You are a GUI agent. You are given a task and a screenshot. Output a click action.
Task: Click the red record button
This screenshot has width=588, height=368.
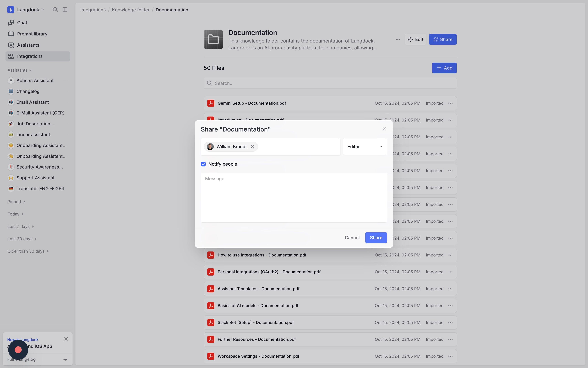pos(18,350)
